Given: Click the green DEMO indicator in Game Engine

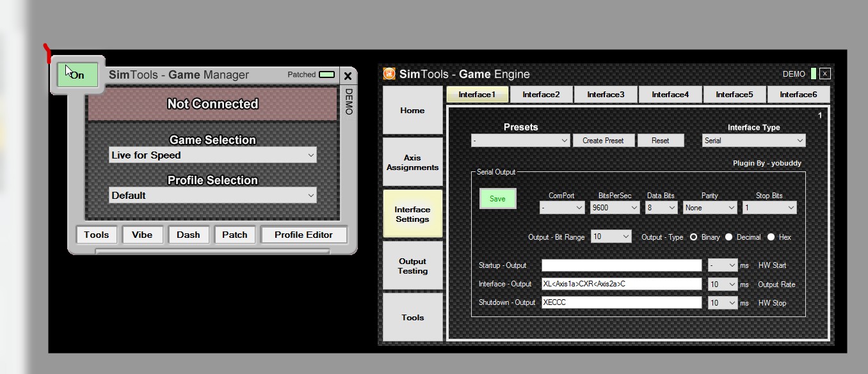Looking at the screenshot, I should point(814,74).
